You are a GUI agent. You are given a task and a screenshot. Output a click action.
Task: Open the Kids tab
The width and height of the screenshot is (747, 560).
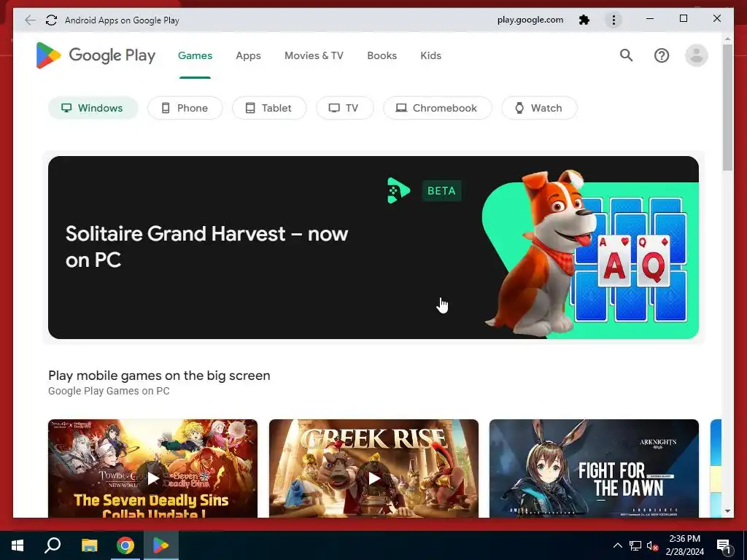coord(430,55)
